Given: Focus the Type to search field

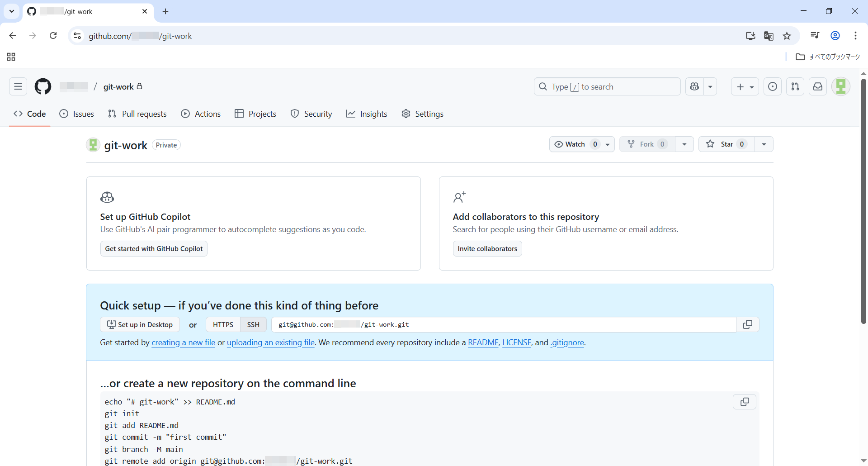Looking at the screenshot, I should click(x=607, y=86).
